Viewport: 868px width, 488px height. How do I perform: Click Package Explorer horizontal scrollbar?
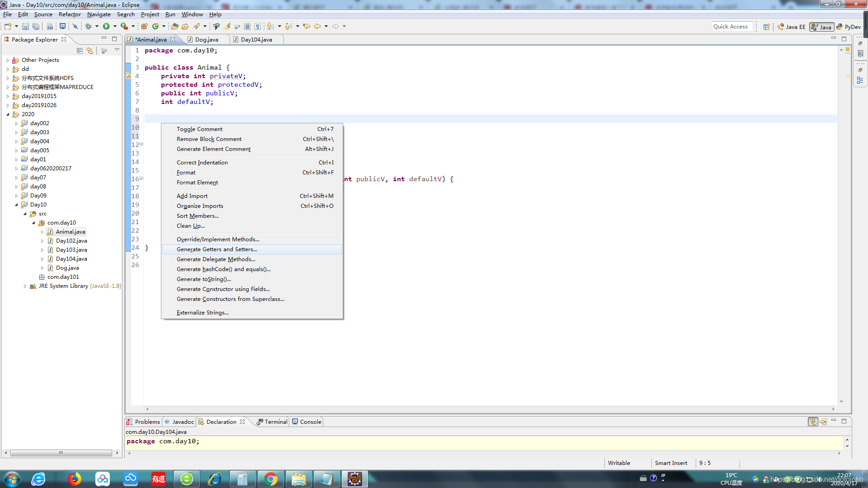(61, 453)
